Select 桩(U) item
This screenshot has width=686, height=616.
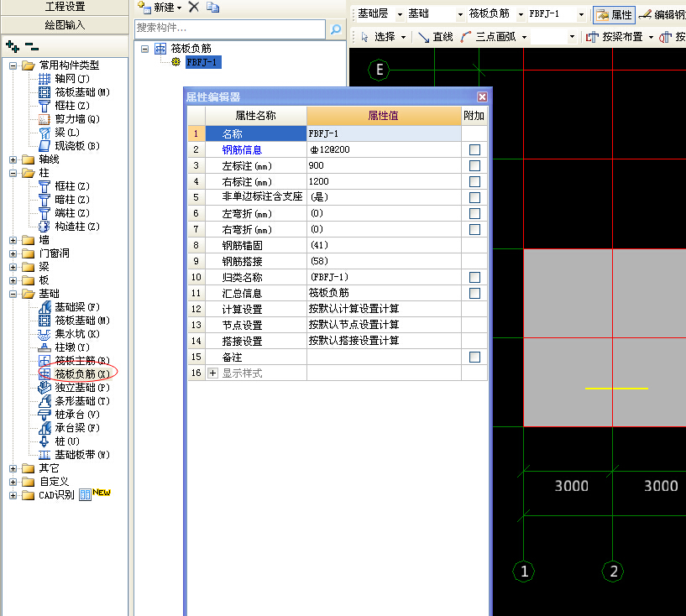tap(59, 441)
